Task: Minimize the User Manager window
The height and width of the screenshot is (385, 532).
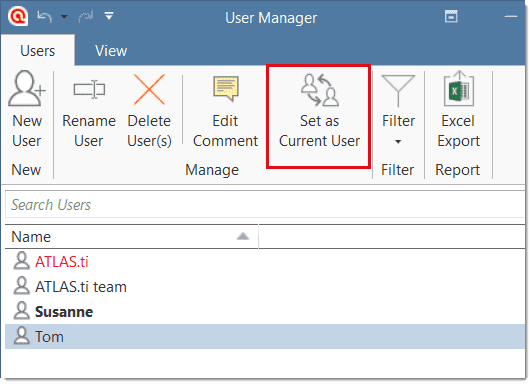Action: (x=511, y=16)
